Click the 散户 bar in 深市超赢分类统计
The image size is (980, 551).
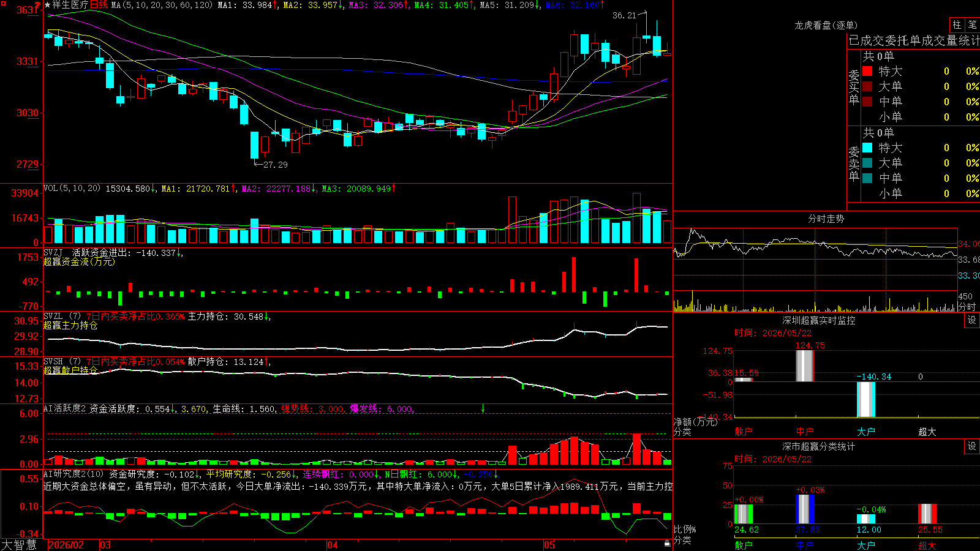pyautogui.click(x=743, y=514)
